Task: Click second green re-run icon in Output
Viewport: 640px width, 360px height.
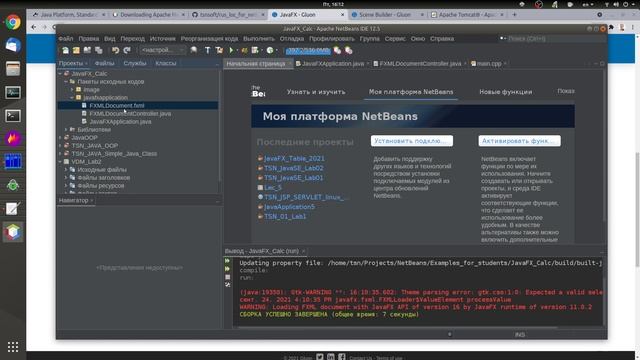Action: click(x=227, y=269)
